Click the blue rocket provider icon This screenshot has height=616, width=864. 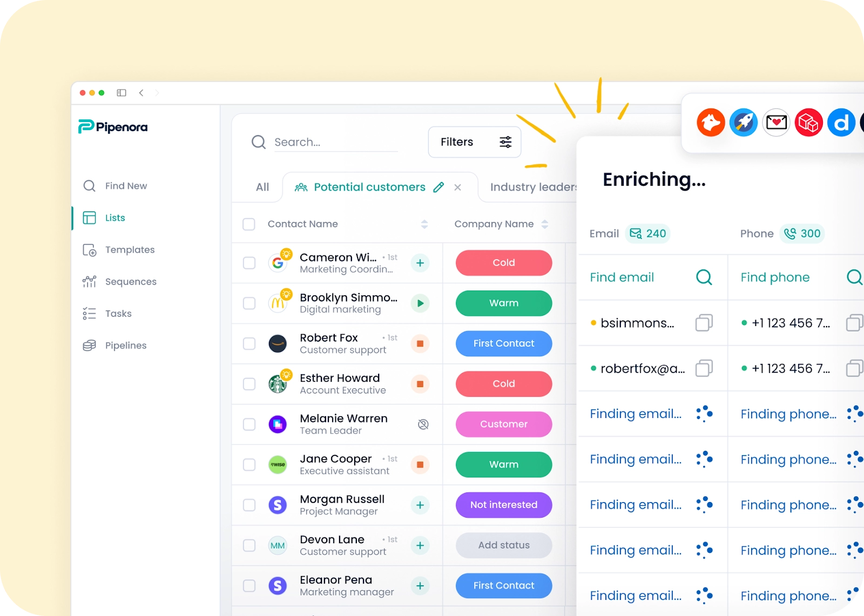pyautogui.click(x=744, y=123)
